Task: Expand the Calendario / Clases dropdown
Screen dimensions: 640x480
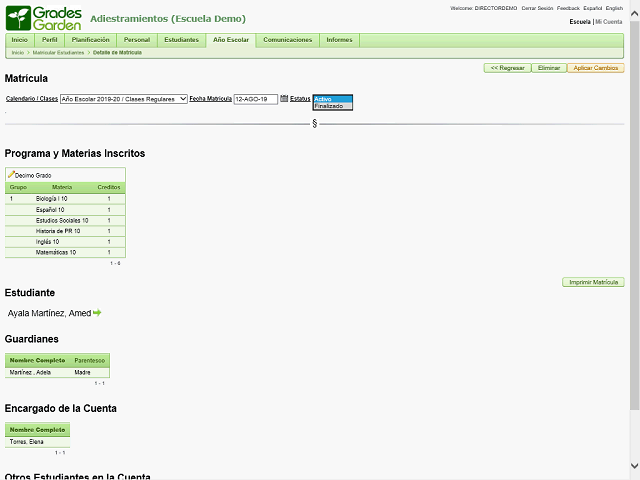Action: click(123, 99)
